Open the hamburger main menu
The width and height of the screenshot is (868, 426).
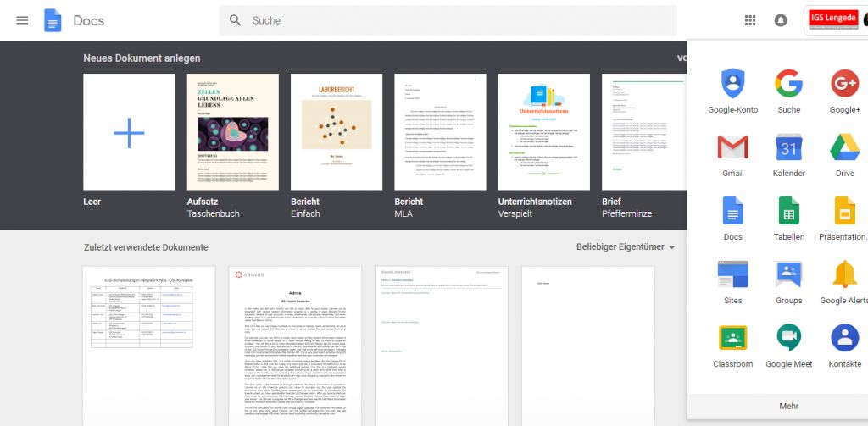click(22, 20)
